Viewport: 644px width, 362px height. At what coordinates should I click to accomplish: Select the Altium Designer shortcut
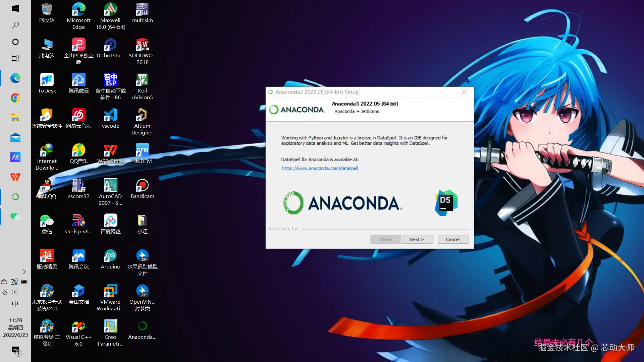142,121
